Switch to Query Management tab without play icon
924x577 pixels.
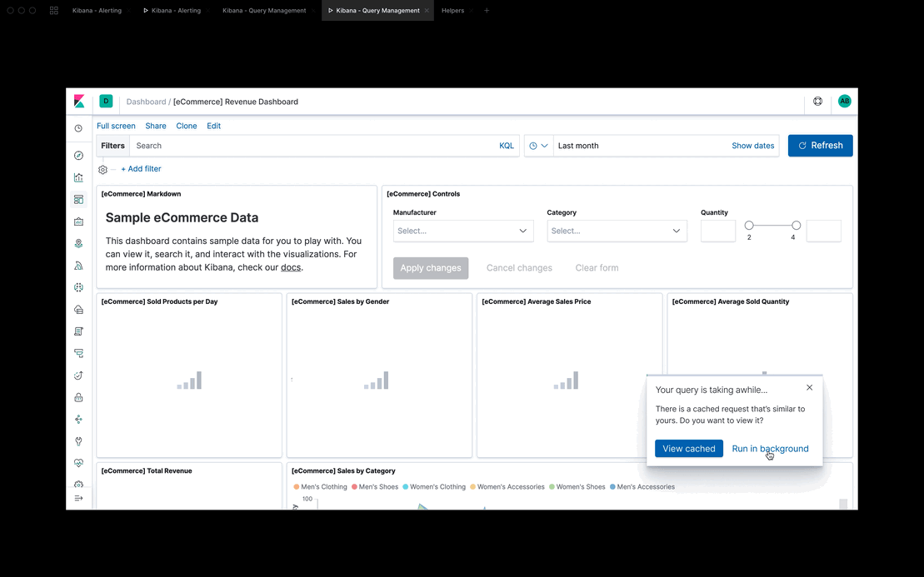(264, 11)
